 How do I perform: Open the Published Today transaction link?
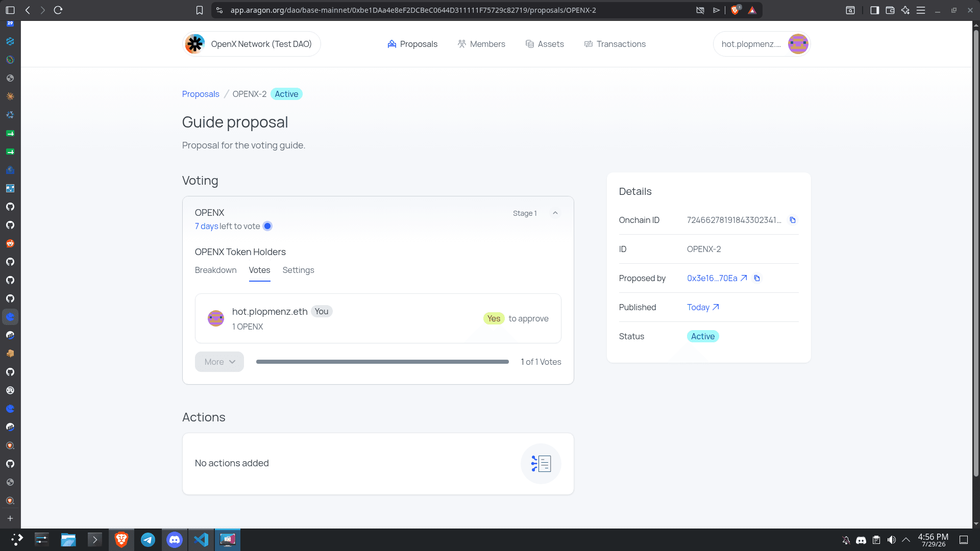[x=703, y=307]
